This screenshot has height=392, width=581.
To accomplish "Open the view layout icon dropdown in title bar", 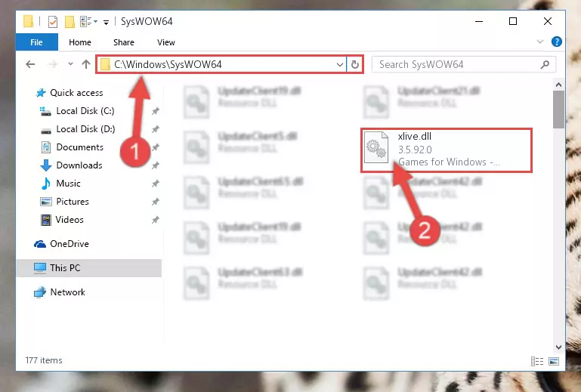I will pos(88,21).
